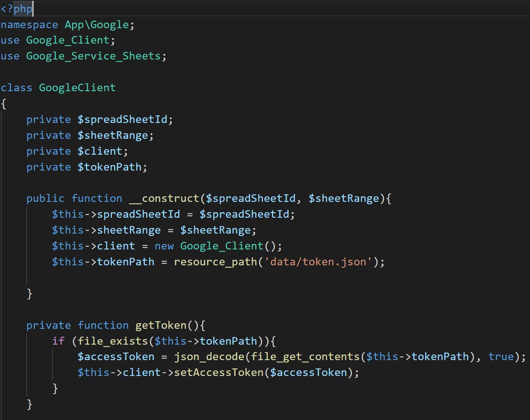
Task: Click the "<?php" opening tag
Action: [x=17, y=9]
